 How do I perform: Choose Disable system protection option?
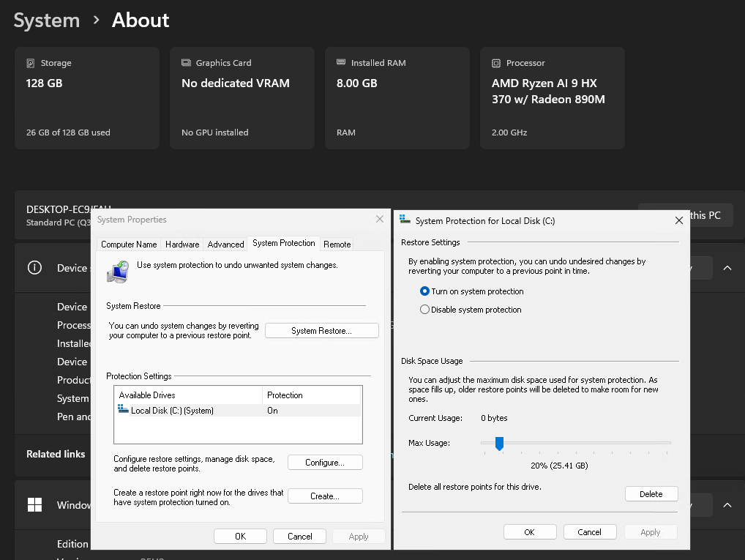[424, 310]
